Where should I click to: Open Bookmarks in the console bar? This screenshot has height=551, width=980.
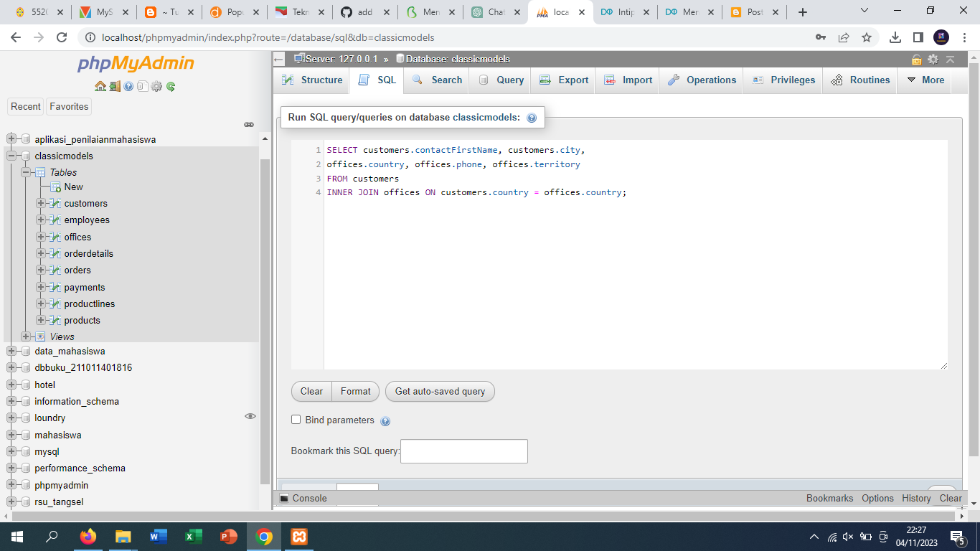pos(830,498)
